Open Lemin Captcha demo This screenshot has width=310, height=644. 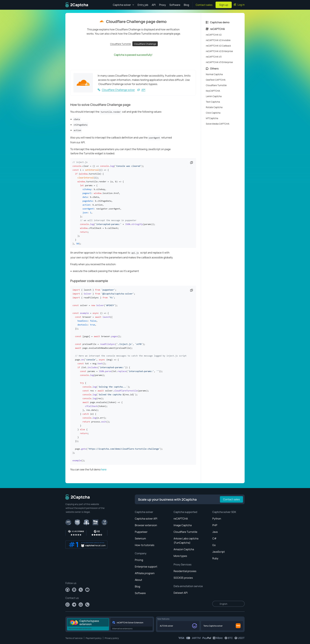[214, 96]
